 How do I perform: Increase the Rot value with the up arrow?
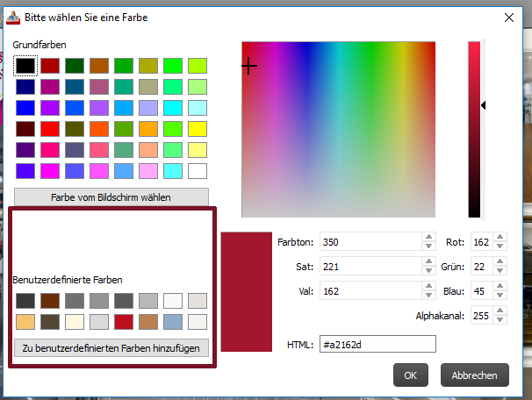(x=500, y=237)
